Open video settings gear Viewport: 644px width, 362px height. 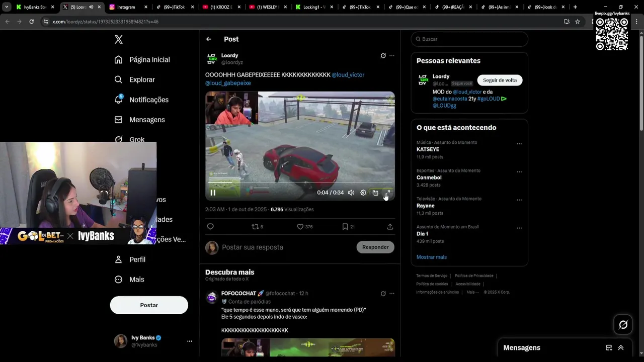click(363, 193)
